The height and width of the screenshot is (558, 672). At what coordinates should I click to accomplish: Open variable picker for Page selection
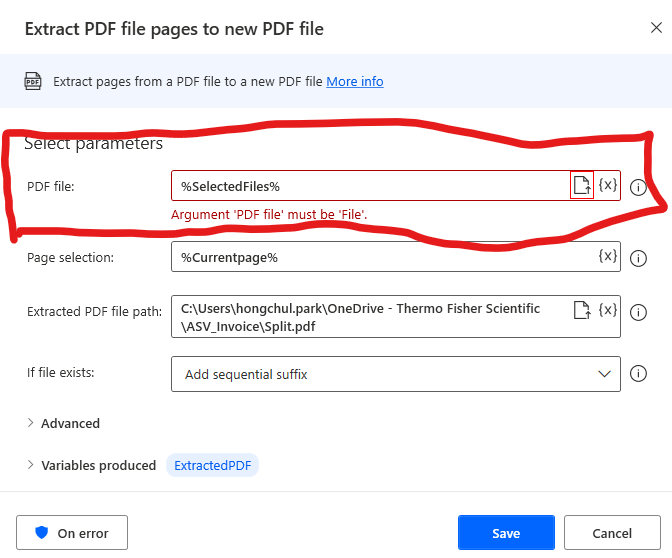pos(608,256)
